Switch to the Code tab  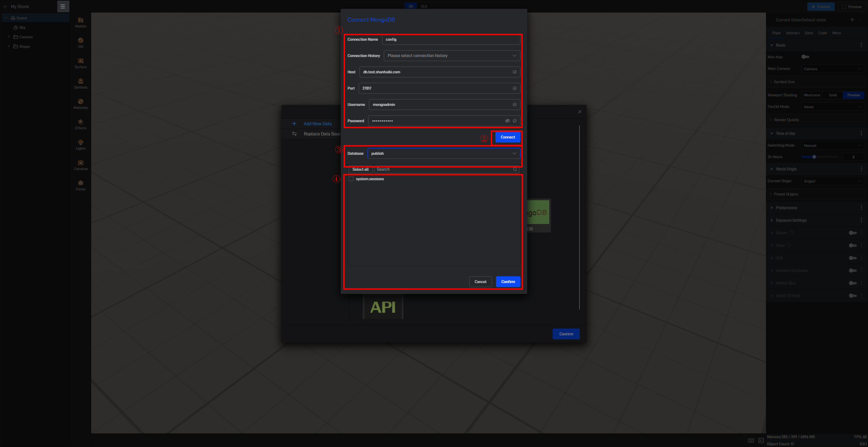(x=823, y=33)
